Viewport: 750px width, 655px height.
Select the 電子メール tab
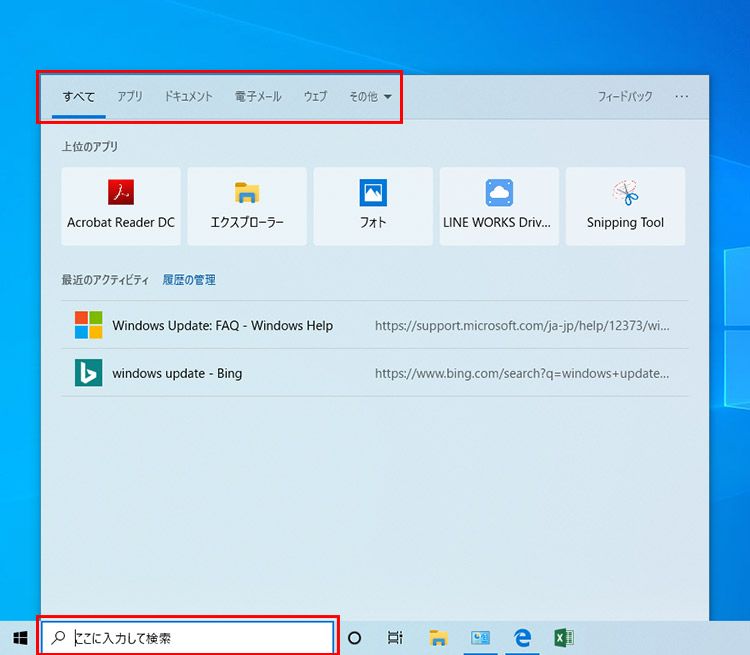tap(258, 97)
